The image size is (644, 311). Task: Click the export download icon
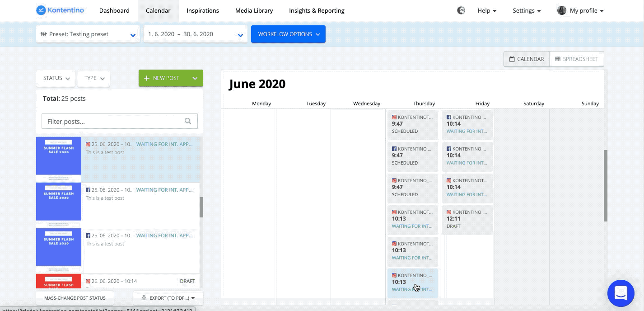point(144,298)
